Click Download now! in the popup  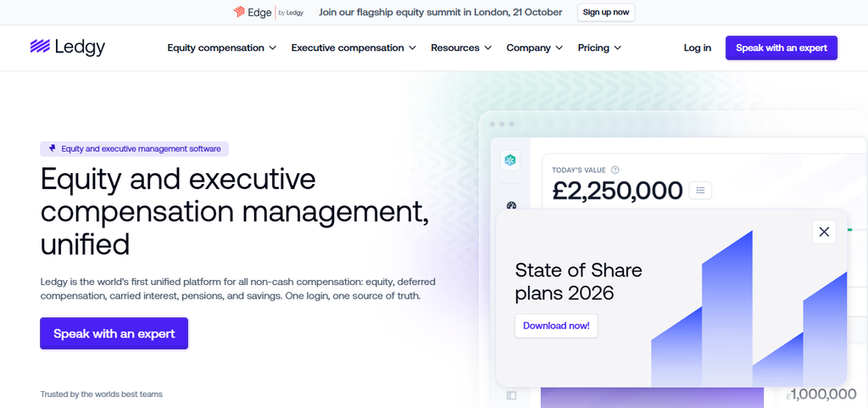pyautogui.click(x=556, y=326)
